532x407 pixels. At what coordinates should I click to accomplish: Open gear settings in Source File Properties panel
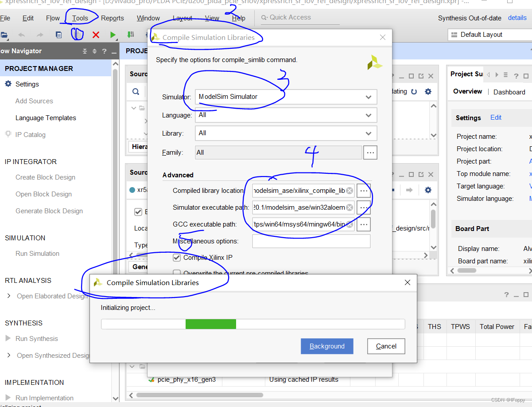[x=428, y=190]
